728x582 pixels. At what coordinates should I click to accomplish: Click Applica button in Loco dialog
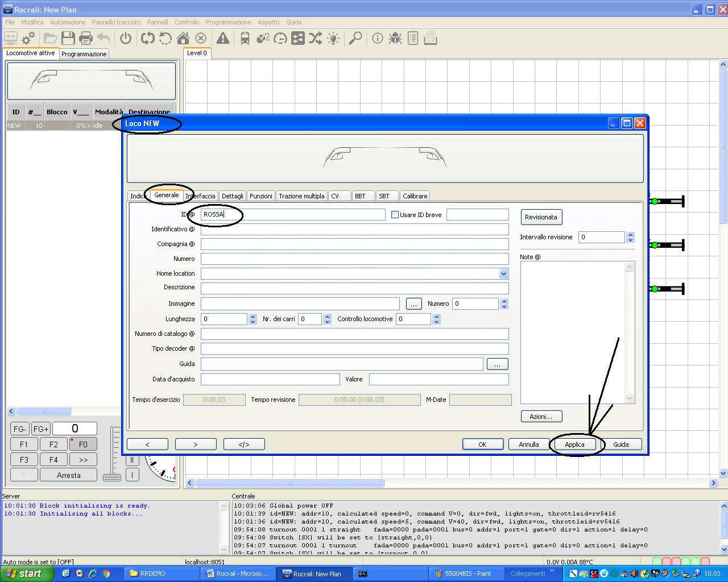tap(574, 444)
